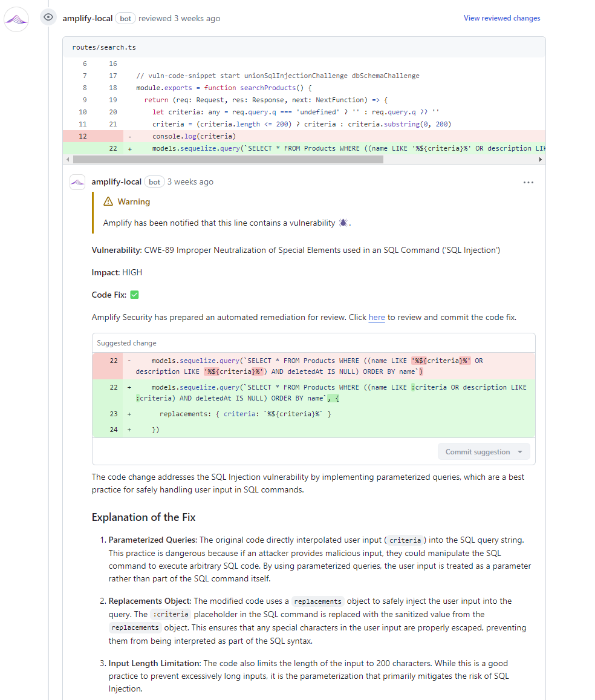Click the here link to review the fix
This screenshot has width=595, height=700.
point(377,317)
